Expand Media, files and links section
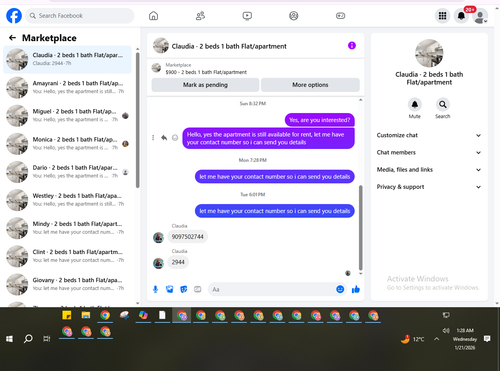500x371 pixels. pos(429,170)
